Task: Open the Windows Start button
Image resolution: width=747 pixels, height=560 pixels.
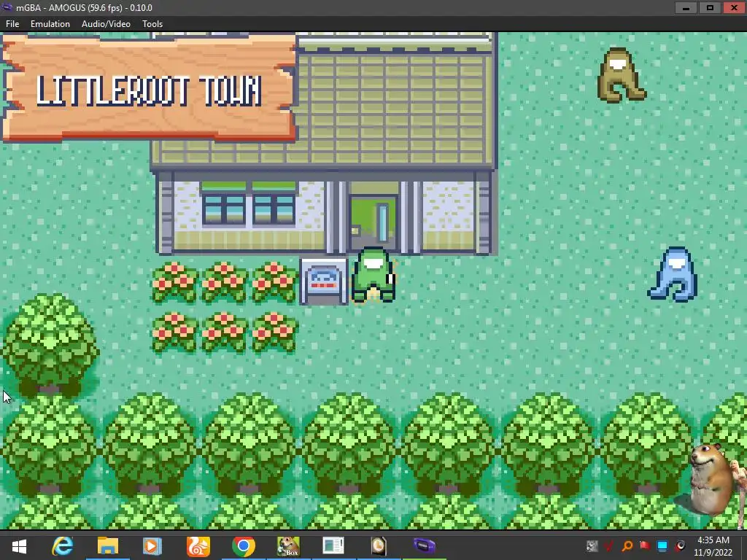Action: (19, 546)
